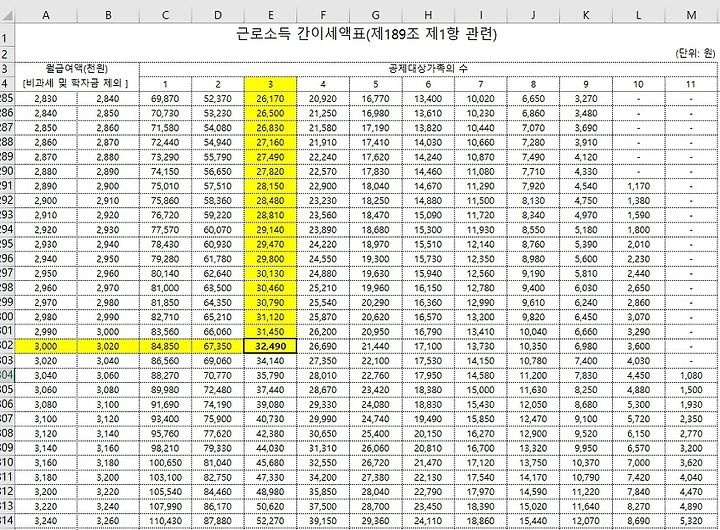
Task: Click cell 1,080 in column M
Action: (x=691, y=375)
